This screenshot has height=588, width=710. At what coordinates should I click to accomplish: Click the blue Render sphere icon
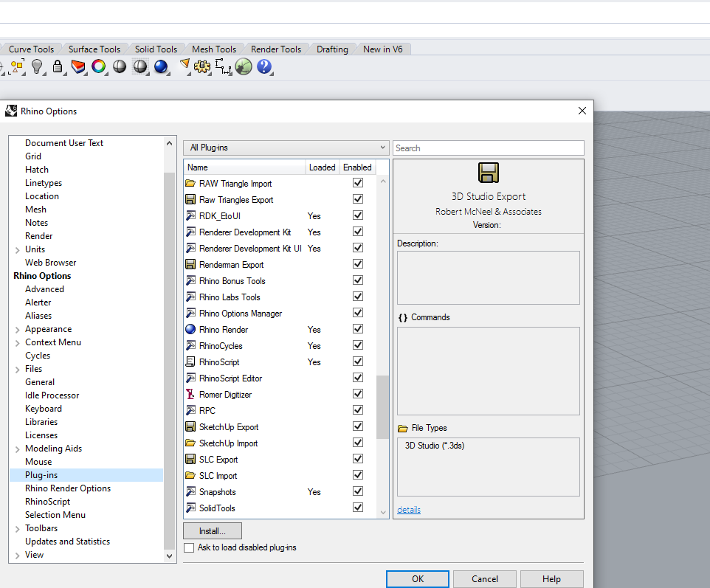161,67
